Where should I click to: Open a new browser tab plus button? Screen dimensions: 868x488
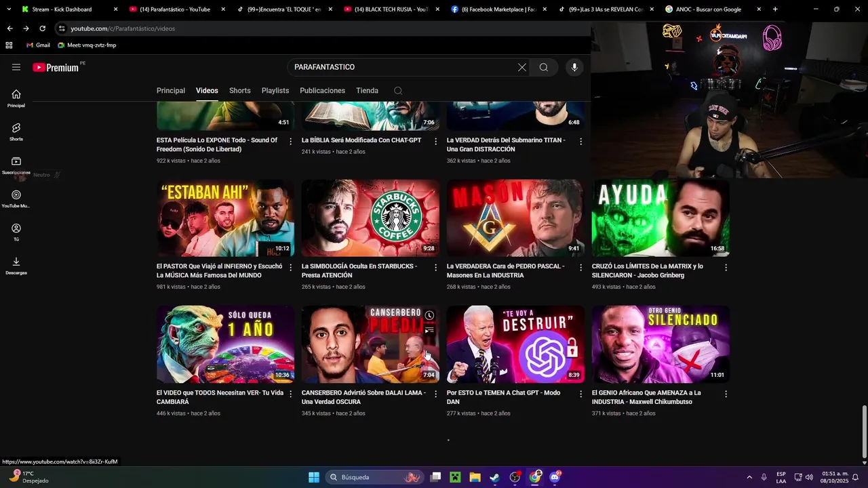(x=775, y=9)
